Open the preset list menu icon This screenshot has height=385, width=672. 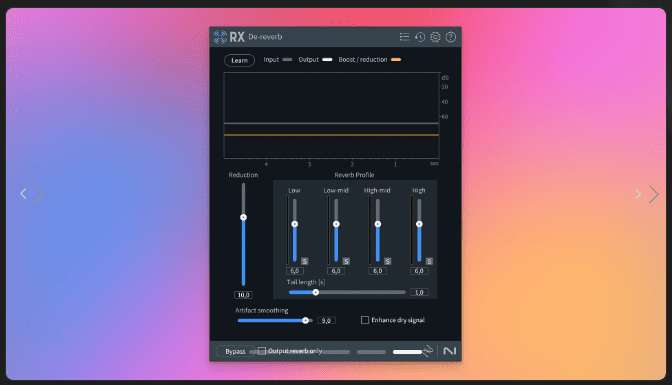(x=404, y=37)
